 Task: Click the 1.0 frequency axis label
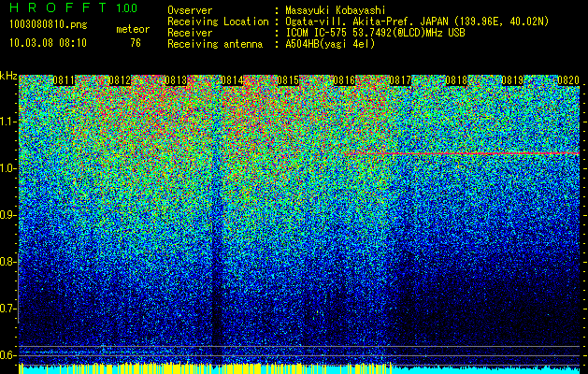tap(7, 168)
